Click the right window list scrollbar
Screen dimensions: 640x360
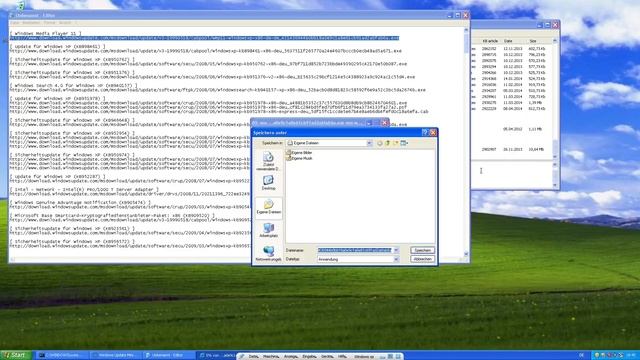[x=555, y=98]
